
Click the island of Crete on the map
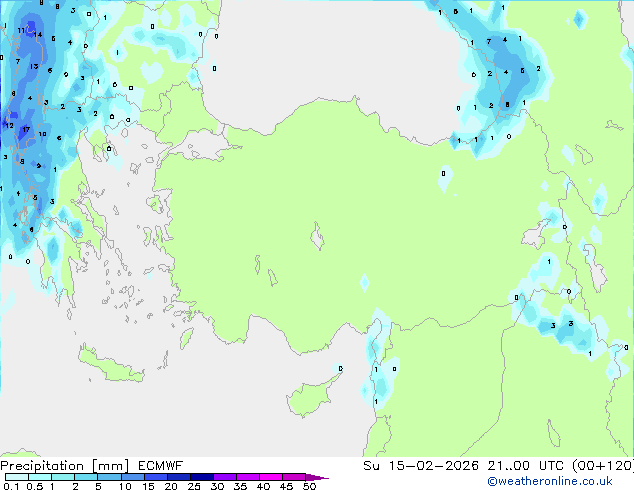point(110,366)
